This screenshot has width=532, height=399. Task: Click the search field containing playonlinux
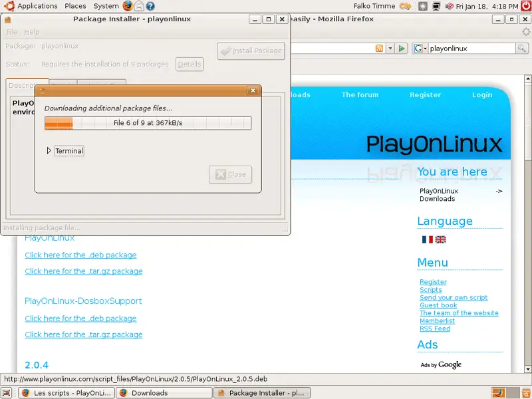(471, 49)
